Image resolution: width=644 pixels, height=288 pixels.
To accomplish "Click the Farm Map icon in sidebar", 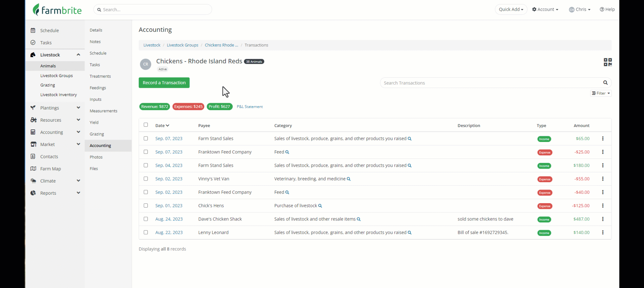I will click(33, 169).
